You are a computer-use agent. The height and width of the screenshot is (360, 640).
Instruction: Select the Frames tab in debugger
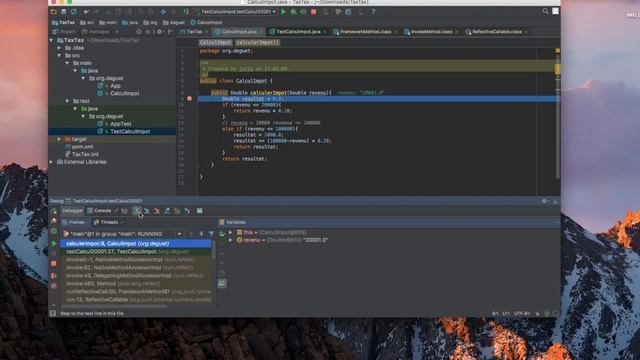click(x=76, y=222)
